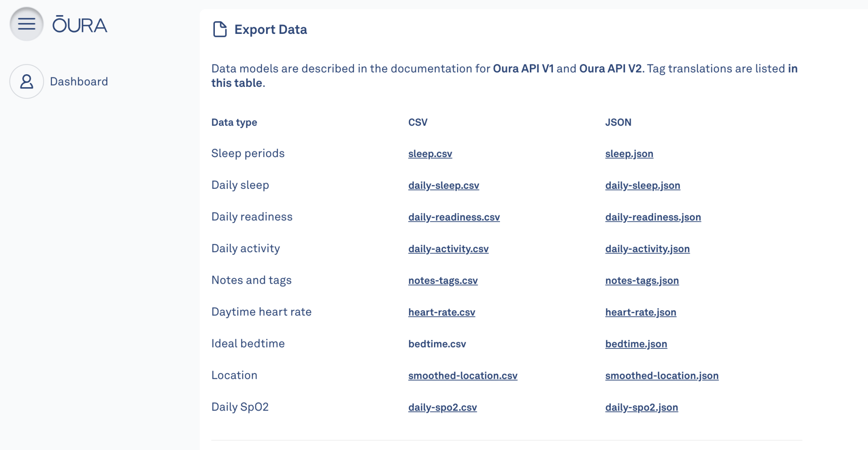
Task: Open the Oura API V1 documentation link
Action: (523, 69)
